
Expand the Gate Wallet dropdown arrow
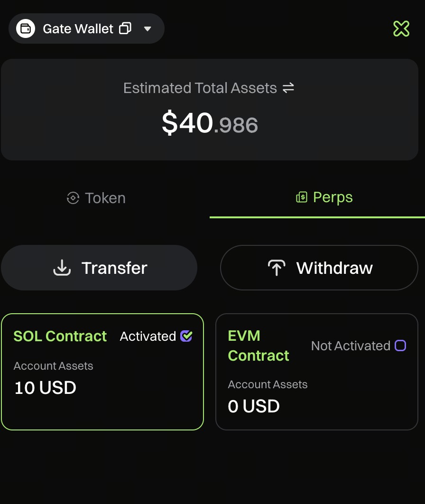pyautogui.click(x=148, y=28)
